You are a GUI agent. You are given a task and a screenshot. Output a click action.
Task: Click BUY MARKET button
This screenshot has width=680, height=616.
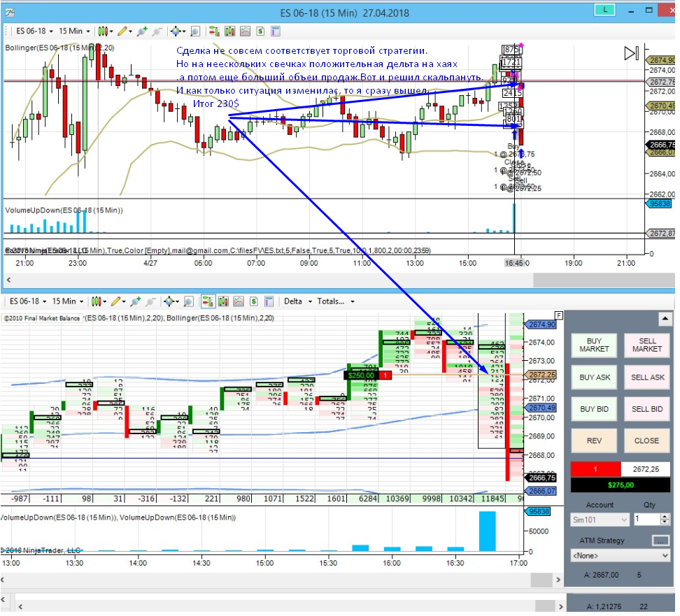pos(594,345)
